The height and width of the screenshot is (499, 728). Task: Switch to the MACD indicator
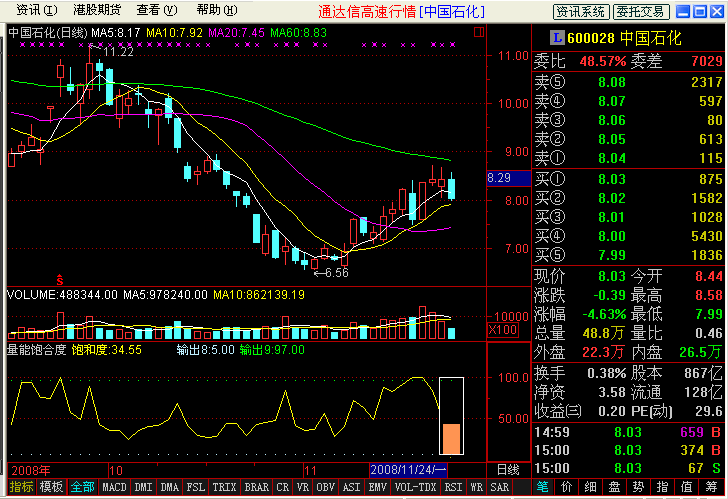[x=114, y=487]
